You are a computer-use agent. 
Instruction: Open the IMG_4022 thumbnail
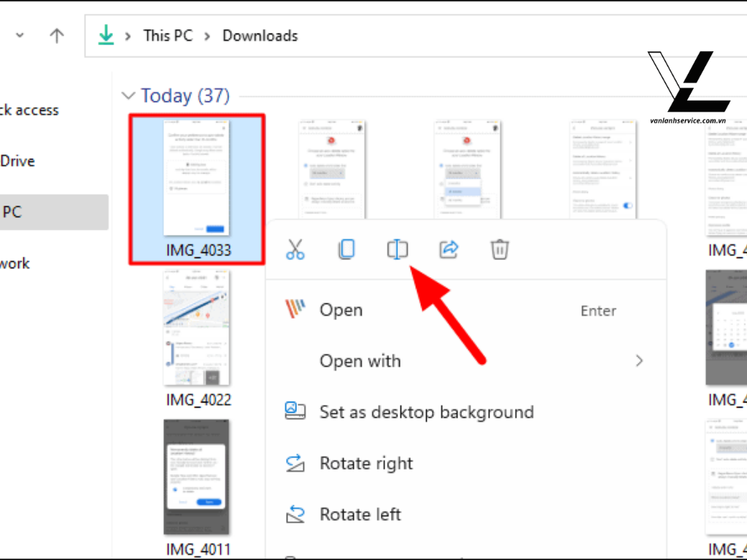coord(196,327)
